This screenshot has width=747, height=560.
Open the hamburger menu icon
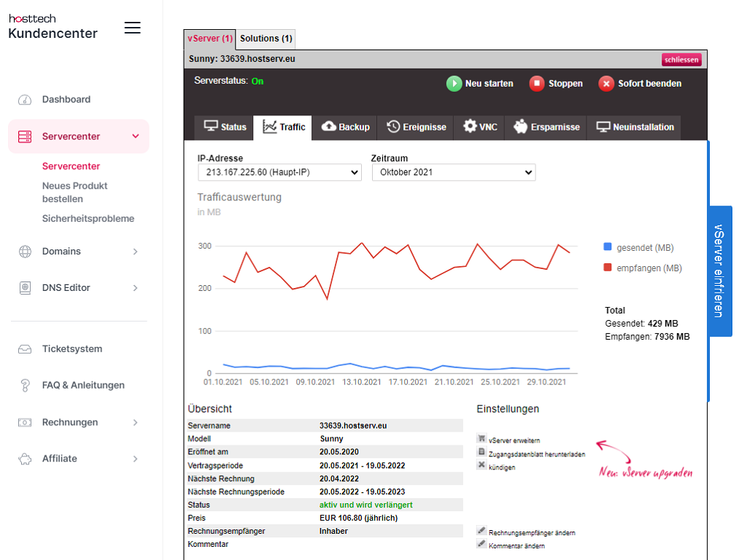pos(133,28)
